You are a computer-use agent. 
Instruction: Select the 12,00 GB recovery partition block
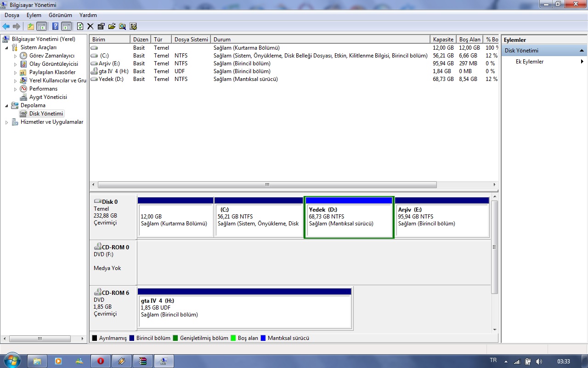coord(175,217)
